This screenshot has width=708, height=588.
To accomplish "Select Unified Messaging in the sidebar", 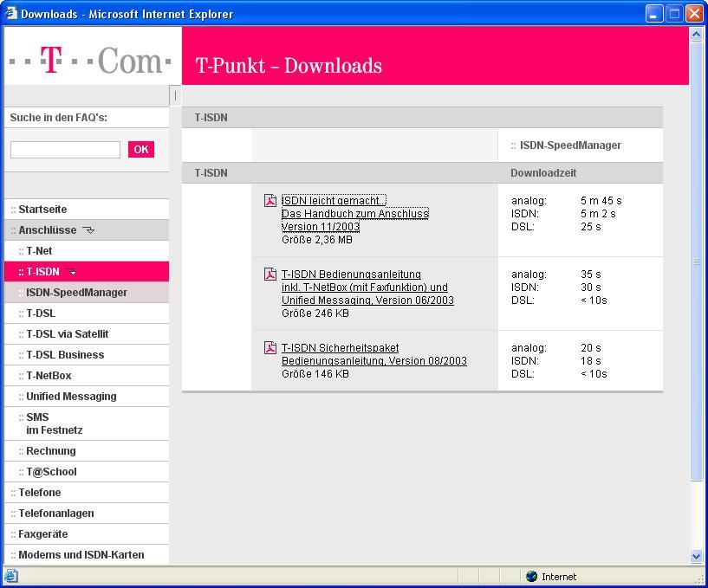I will [x=87, y=397].
